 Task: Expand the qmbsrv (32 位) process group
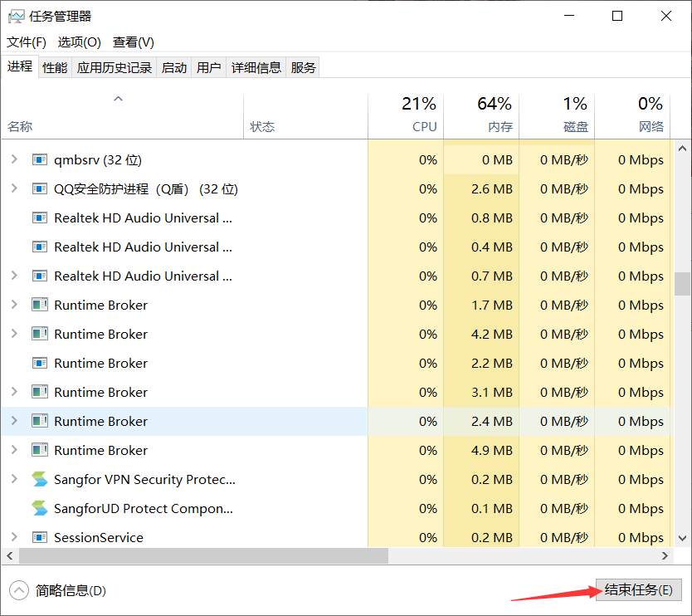pyautogui.click(x=14, y=159)
